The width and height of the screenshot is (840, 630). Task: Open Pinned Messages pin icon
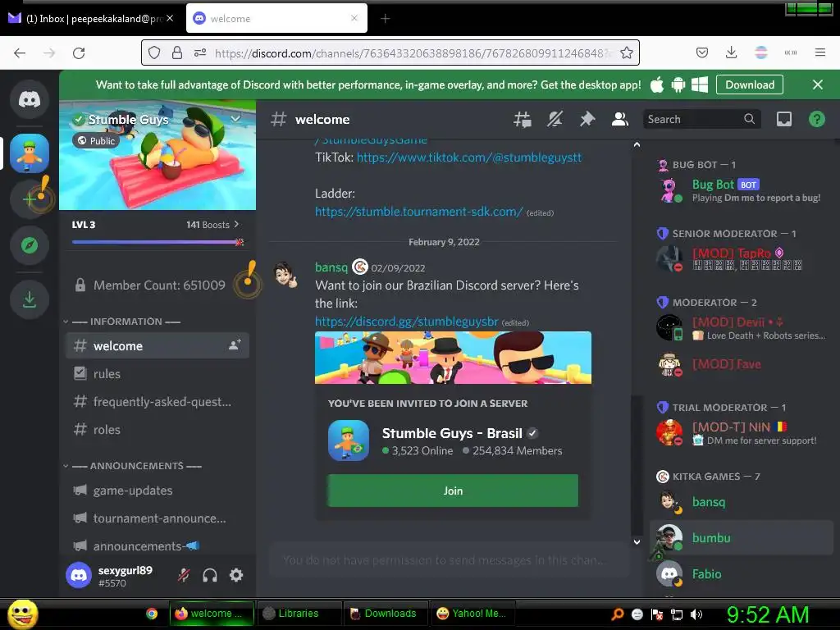tap(587, 119)
